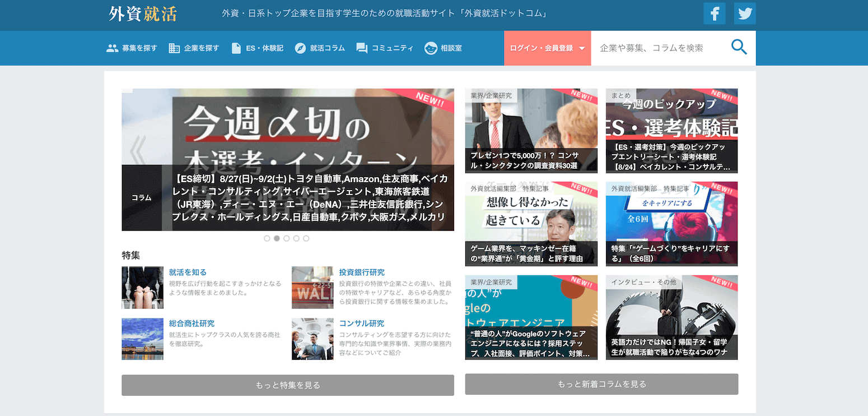
Task: Open the 【ES締切】8/27(日)~9/2(土) column headline
Action: tap(310, 198)
